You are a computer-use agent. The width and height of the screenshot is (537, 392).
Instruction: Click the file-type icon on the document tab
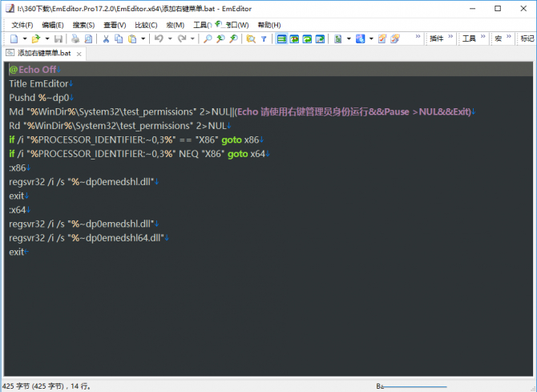pos(10,53)
